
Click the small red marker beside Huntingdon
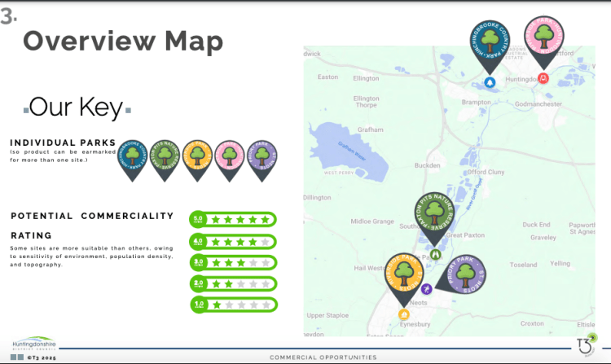coord(544,79)
